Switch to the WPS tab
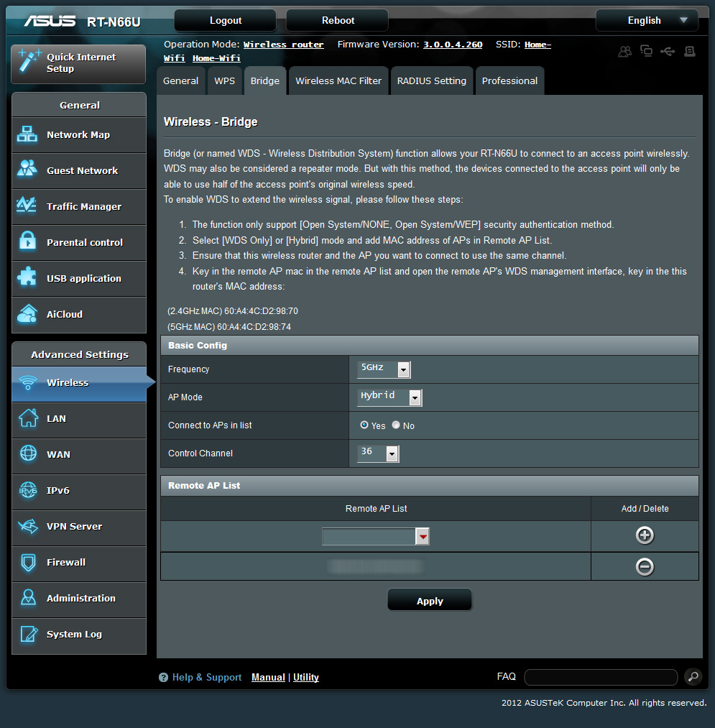Screen dimensions: 715x728 click(x=225, y=80)
